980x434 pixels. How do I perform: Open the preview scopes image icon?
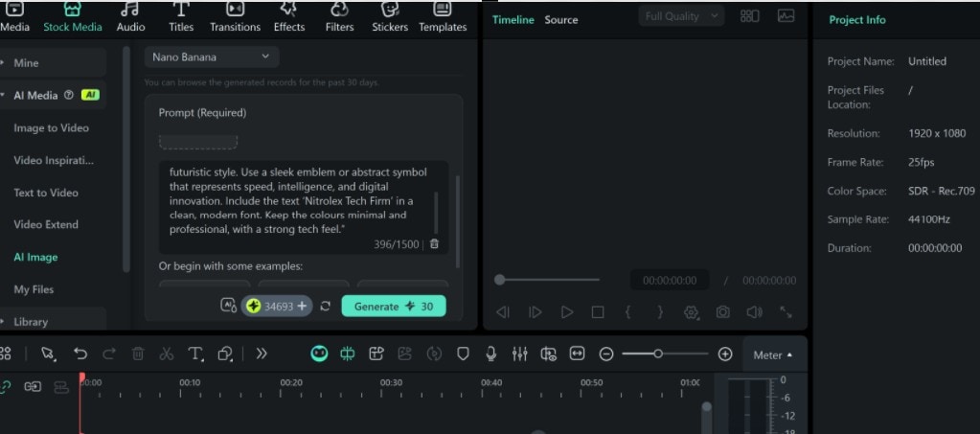click(786, 16)
